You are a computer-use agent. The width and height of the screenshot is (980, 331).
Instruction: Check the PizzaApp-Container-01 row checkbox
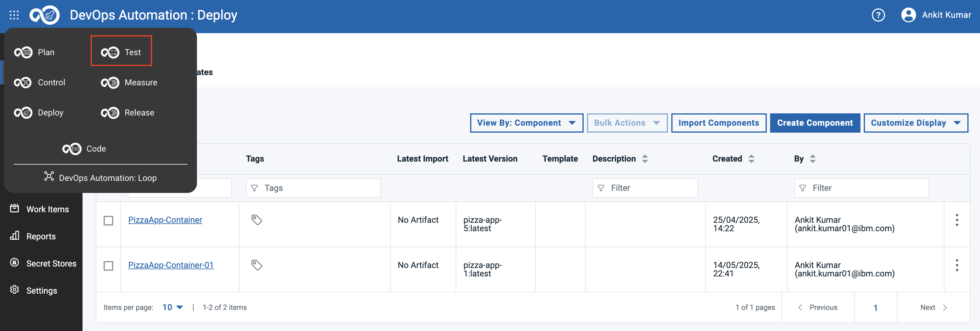(108, 266)
